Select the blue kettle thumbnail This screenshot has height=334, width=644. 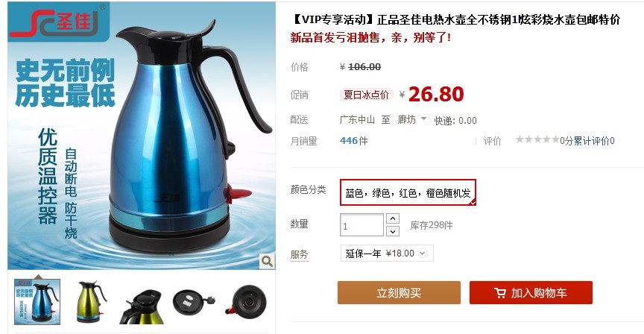tap(37, 301)
